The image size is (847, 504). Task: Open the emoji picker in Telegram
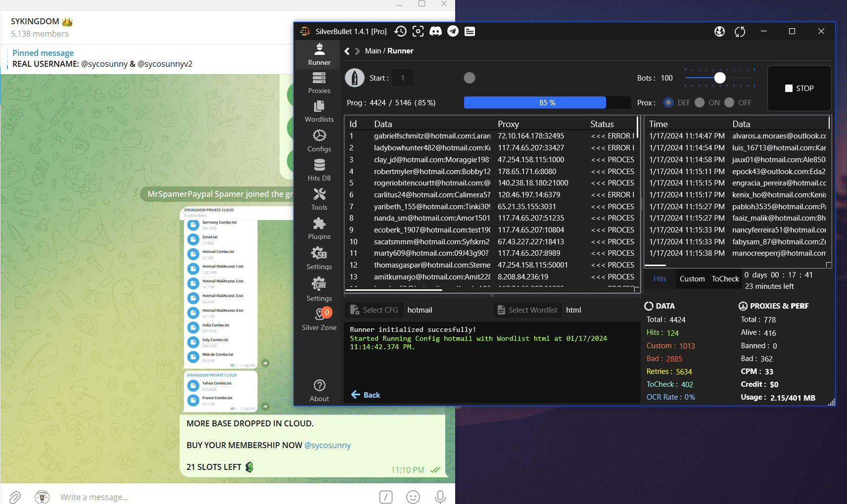pyautogui.click(x=413, y=497)
